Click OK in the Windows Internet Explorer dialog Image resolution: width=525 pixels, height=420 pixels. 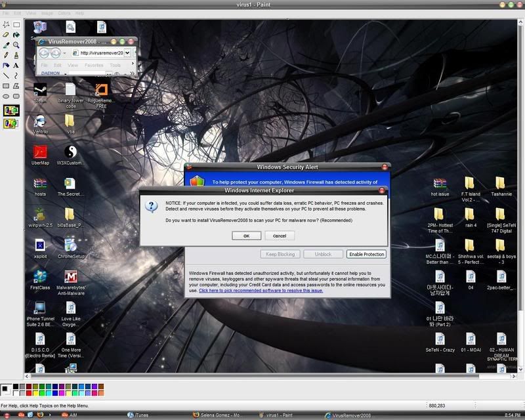247,236
